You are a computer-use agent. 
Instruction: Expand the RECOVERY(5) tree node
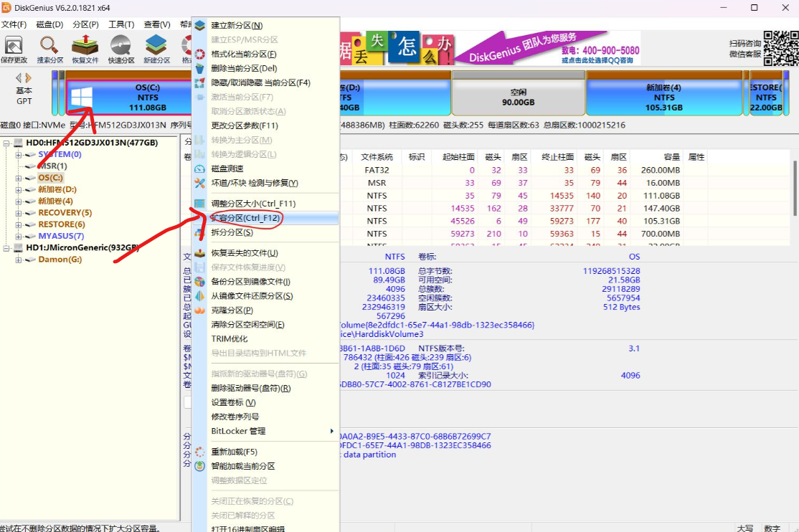pos(19,213)
